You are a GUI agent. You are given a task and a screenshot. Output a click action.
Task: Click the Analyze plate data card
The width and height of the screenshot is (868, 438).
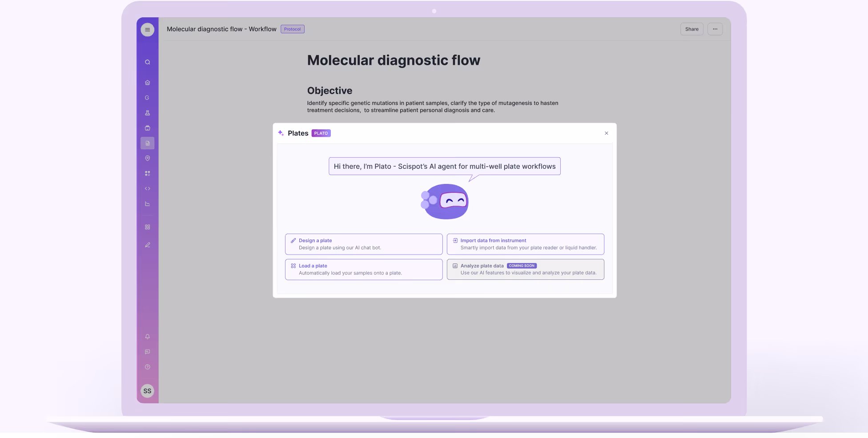(525, 269)
